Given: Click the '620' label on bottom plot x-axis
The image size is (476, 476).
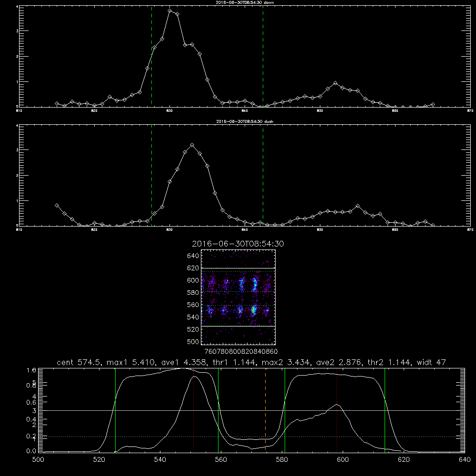Looking at the screenshot, I should [x=404, y=460].
